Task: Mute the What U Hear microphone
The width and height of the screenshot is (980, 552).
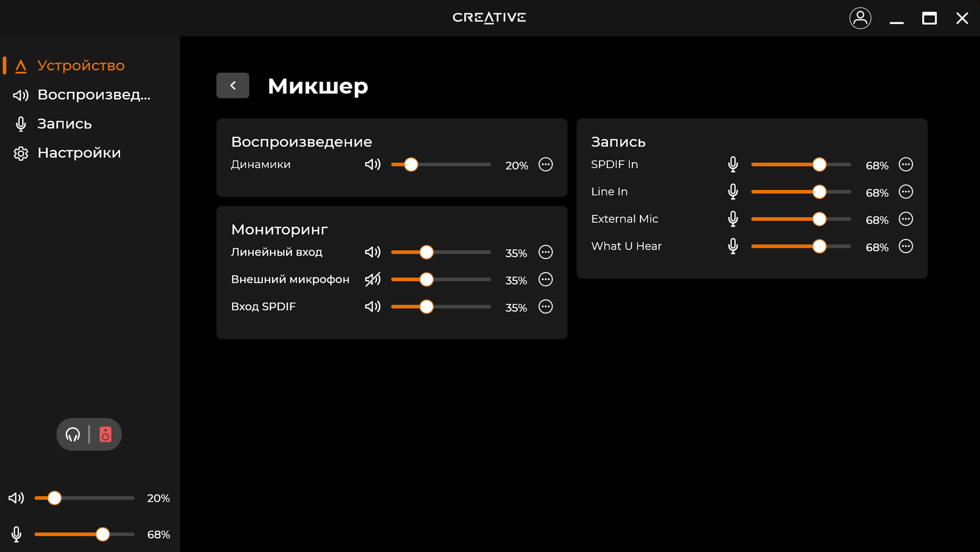Action: pyautogui.click(x=733, y=246)
